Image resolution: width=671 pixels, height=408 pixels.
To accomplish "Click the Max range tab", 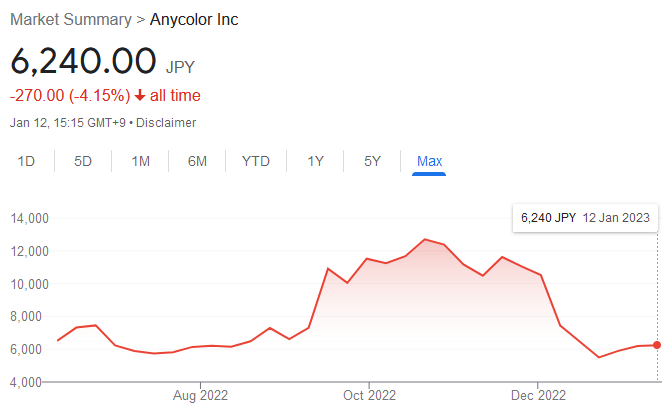I will [x=429, y=161].
